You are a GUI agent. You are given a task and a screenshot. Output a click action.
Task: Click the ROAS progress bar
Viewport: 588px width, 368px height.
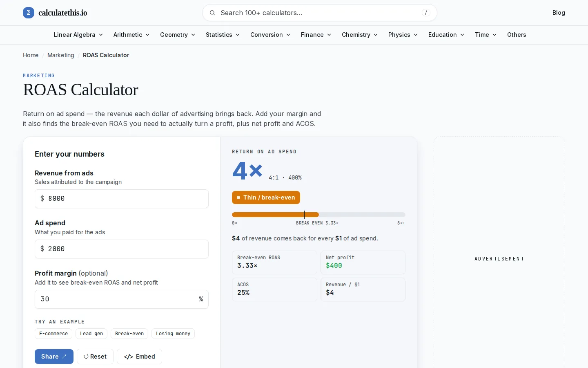(x=318, y=215)
